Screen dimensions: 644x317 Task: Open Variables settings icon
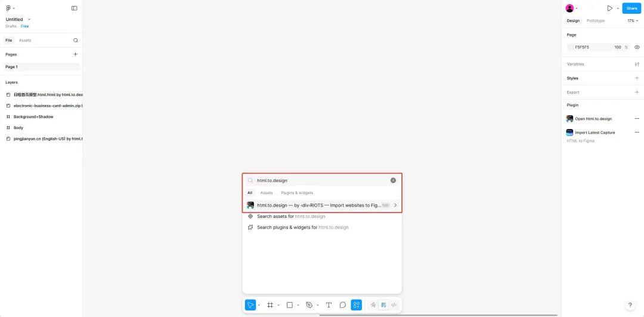tap(637, 64)
